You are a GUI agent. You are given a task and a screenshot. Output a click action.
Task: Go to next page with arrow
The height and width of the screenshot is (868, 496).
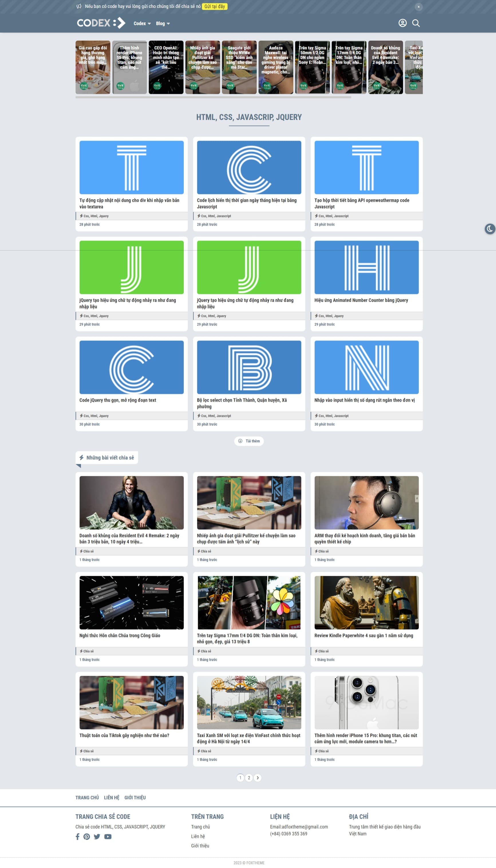coord(258,777)
